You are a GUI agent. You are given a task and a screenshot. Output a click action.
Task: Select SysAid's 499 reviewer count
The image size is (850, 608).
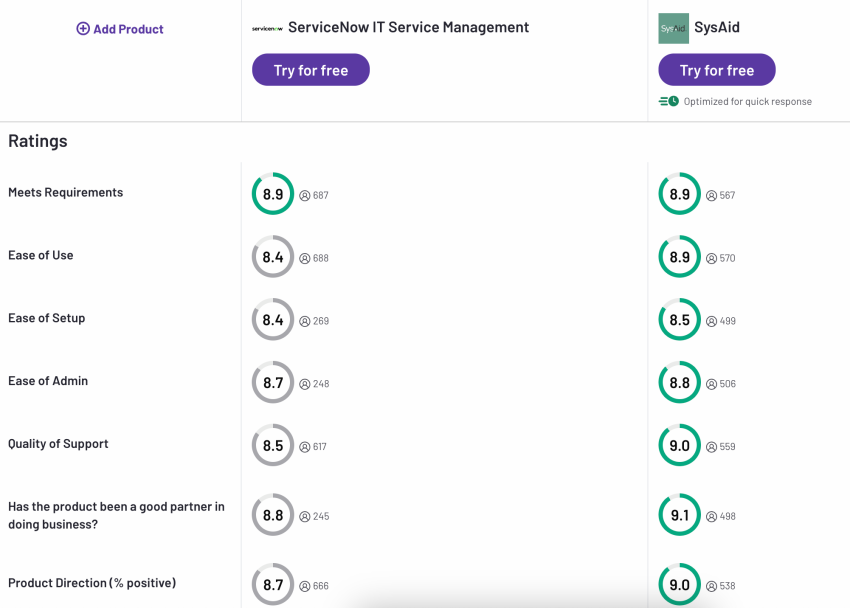click(727, 321)
